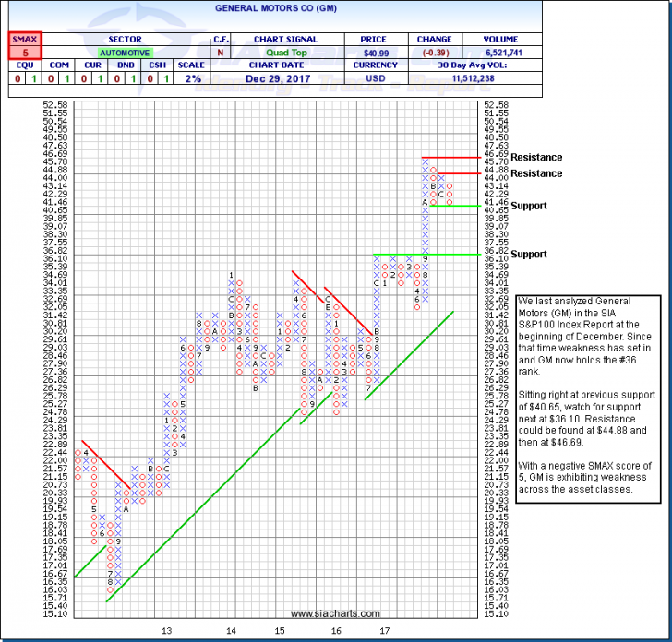Click the 13 year marker on axis

click(167, 631)
